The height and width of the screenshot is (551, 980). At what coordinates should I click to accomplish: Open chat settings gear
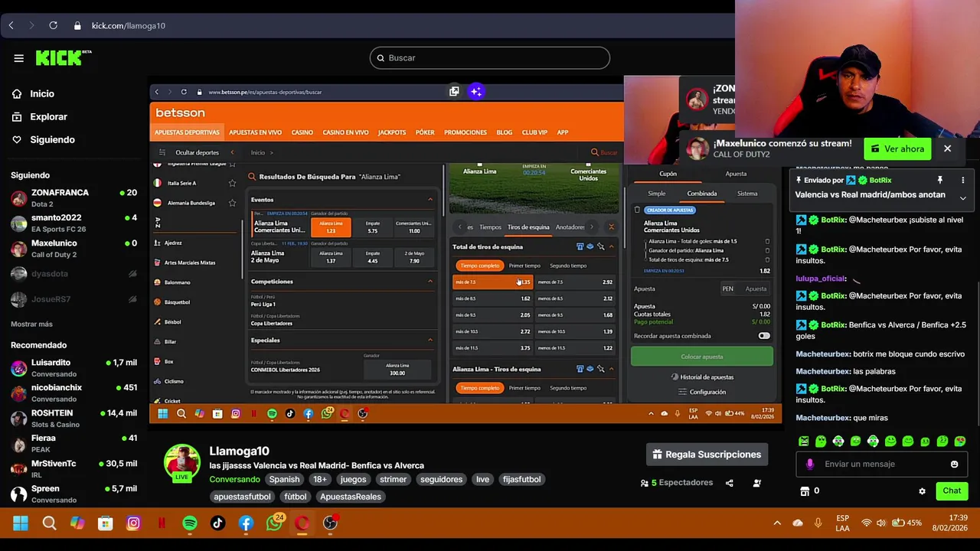(x=922, y=491)
